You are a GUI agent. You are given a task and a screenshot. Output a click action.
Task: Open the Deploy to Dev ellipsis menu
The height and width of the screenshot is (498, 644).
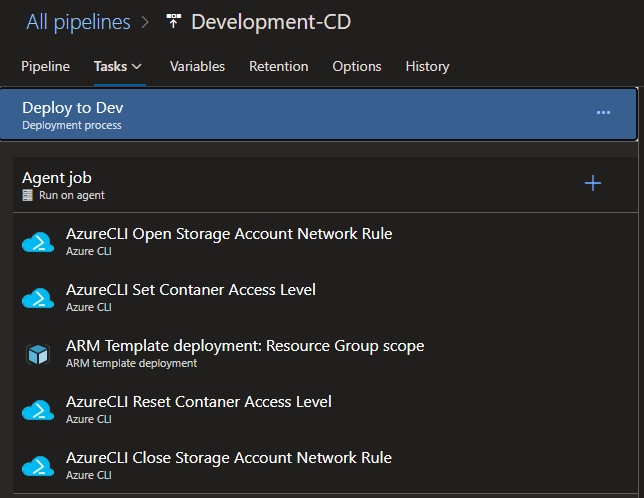click(603, 112)
